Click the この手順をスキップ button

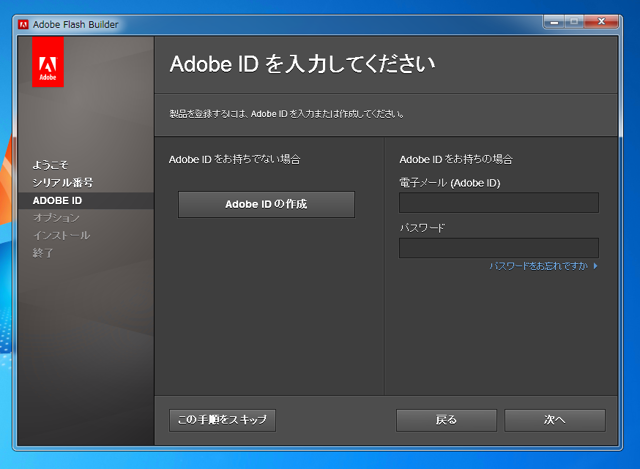pos(222,420)
